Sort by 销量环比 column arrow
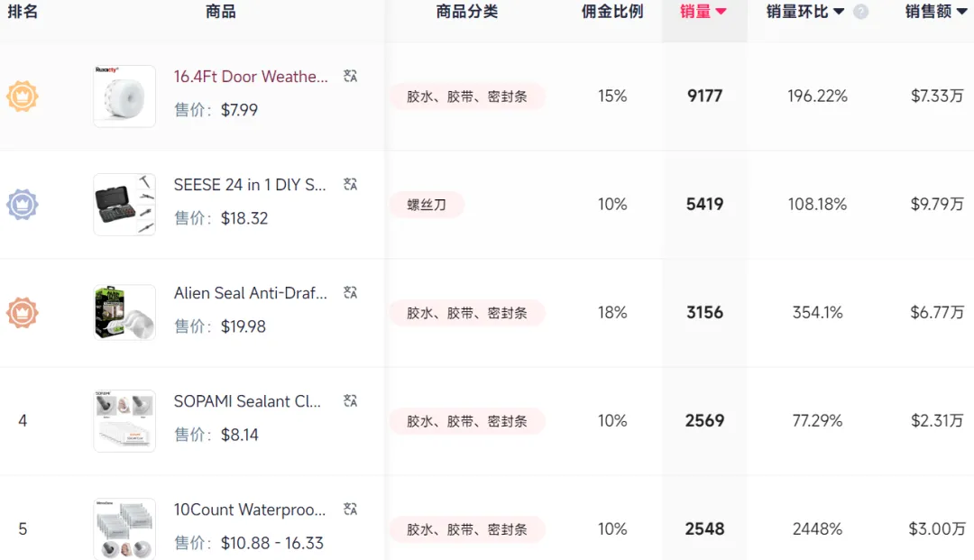This screenshot has height=560, width=974. 839,12
